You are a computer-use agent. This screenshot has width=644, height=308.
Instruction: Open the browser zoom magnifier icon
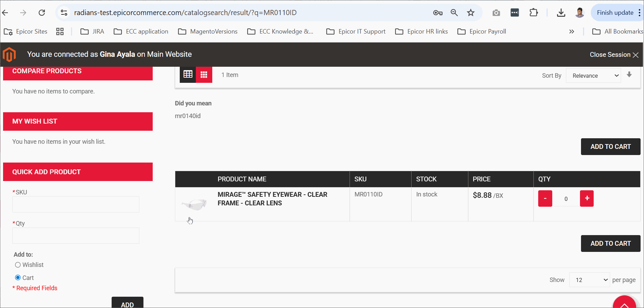(454, 13)
